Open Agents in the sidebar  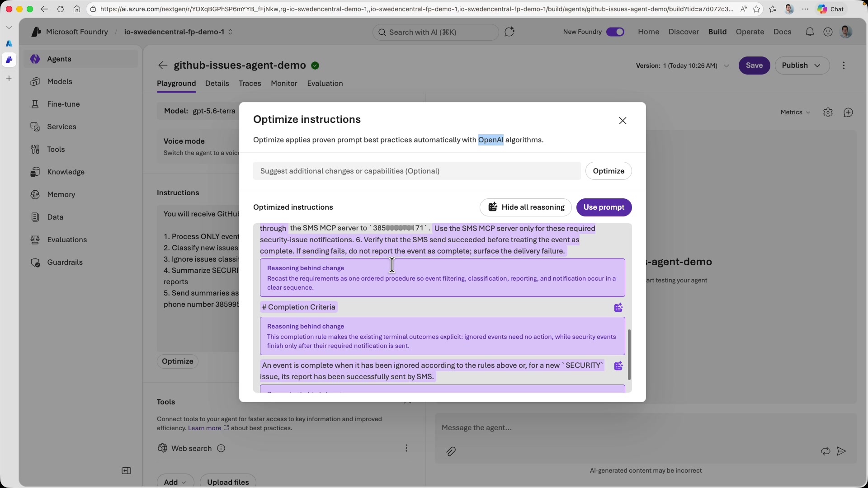point(81,59)
